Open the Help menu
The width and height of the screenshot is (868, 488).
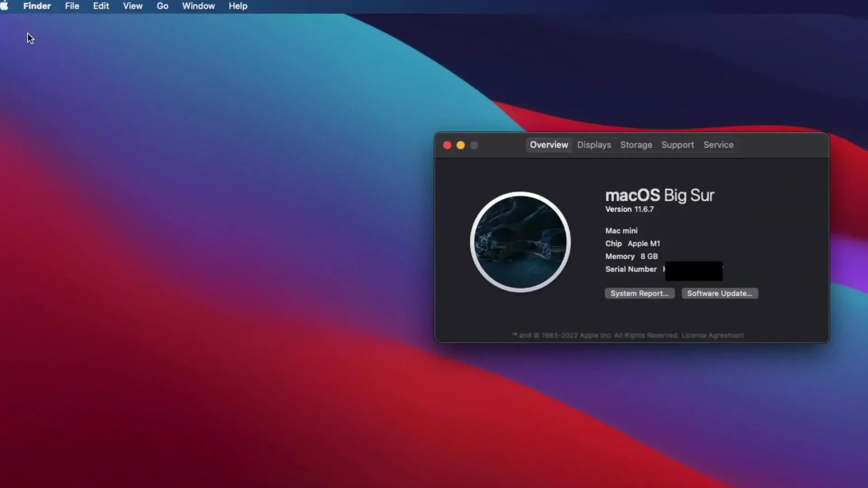pos(237,6)
